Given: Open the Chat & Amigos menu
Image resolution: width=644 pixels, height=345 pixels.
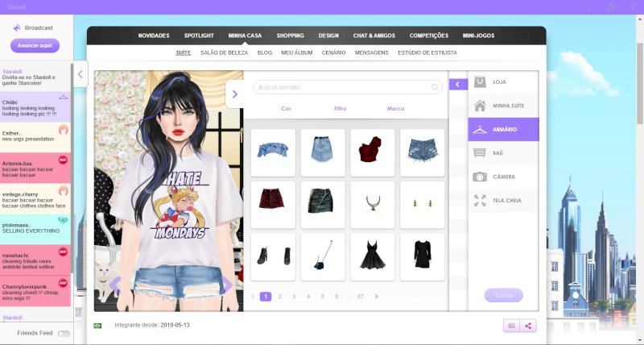Looking at the screenshot, I should pos(374,35).
